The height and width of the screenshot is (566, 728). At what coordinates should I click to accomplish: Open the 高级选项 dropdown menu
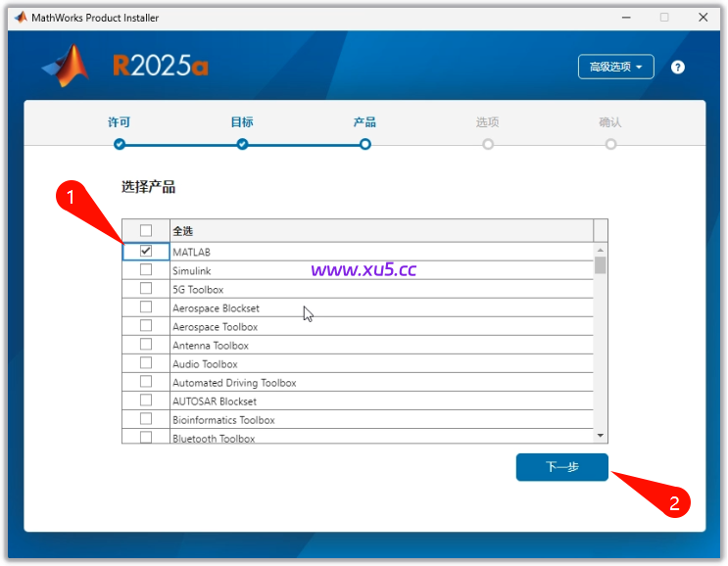[615, 67]
